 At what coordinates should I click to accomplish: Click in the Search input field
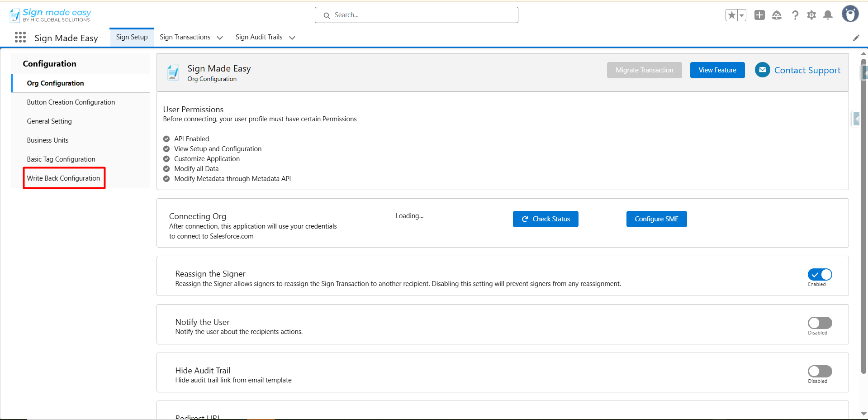416,15
